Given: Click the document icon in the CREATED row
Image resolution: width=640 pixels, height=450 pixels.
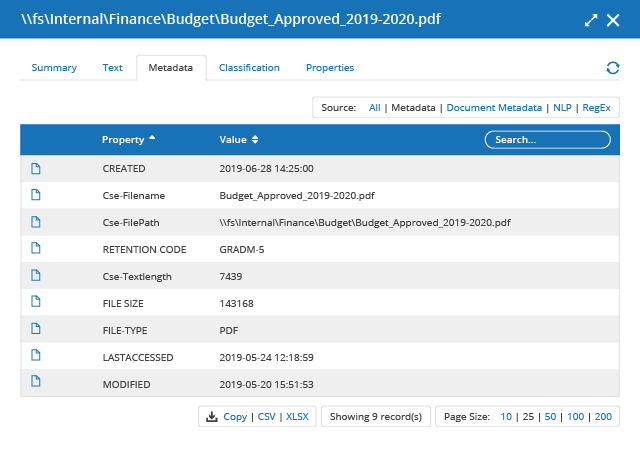Looking at the screenshot, I should click(x=36, y=168).
